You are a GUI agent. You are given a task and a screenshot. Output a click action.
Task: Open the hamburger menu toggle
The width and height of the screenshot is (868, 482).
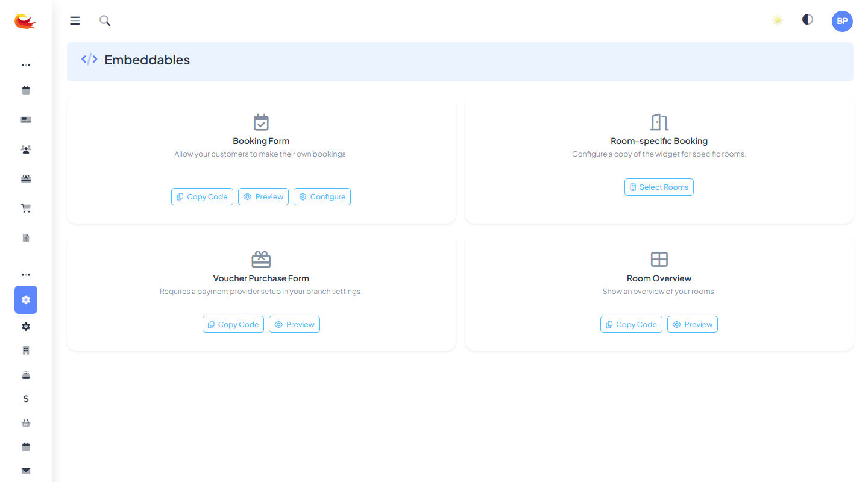75,21
